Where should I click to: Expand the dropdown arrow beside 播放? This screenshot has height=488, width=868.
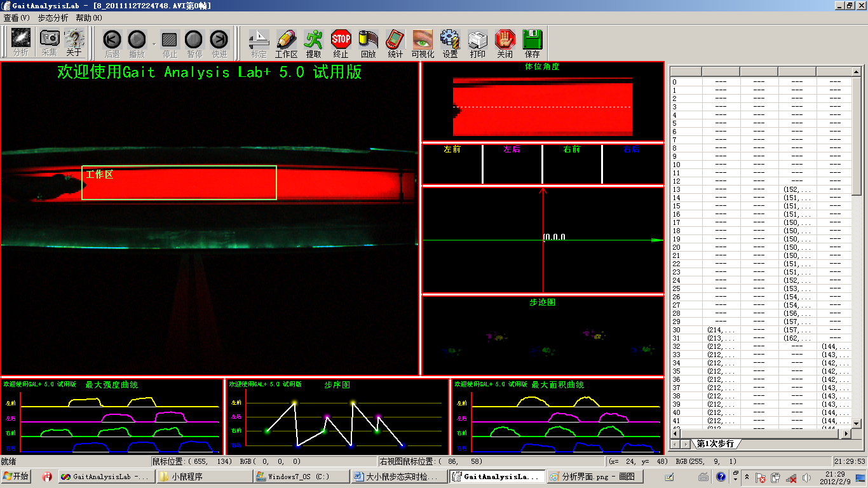(x=153, y=44)
